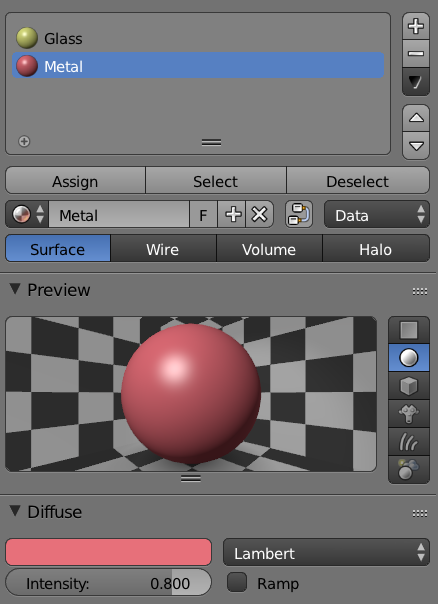This screenshot has height=604, width=438.
Task: Collapse the Diffuse panel
Action: point(15,511)
